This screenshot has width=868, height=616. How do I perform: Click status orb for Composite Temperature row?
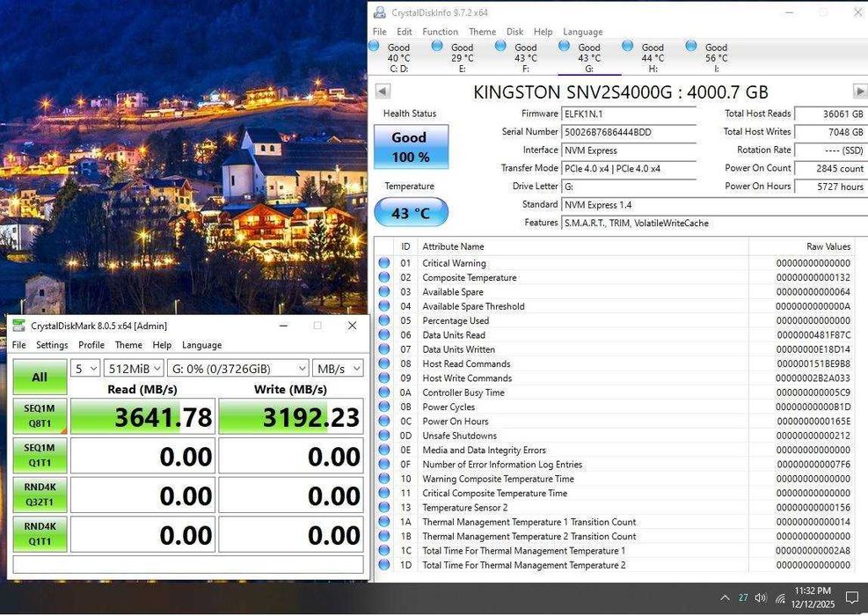(384, 277)
